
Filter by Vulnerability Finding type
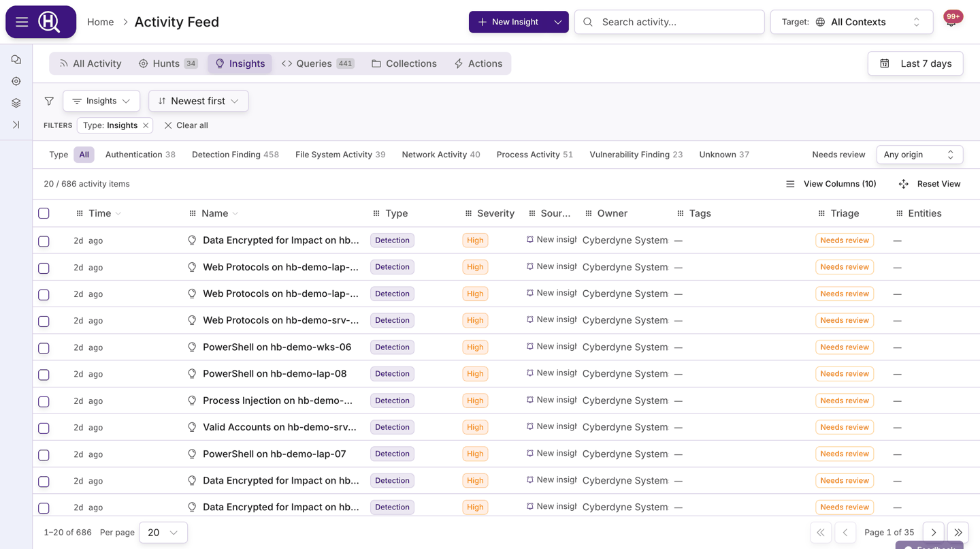(636, 155)
